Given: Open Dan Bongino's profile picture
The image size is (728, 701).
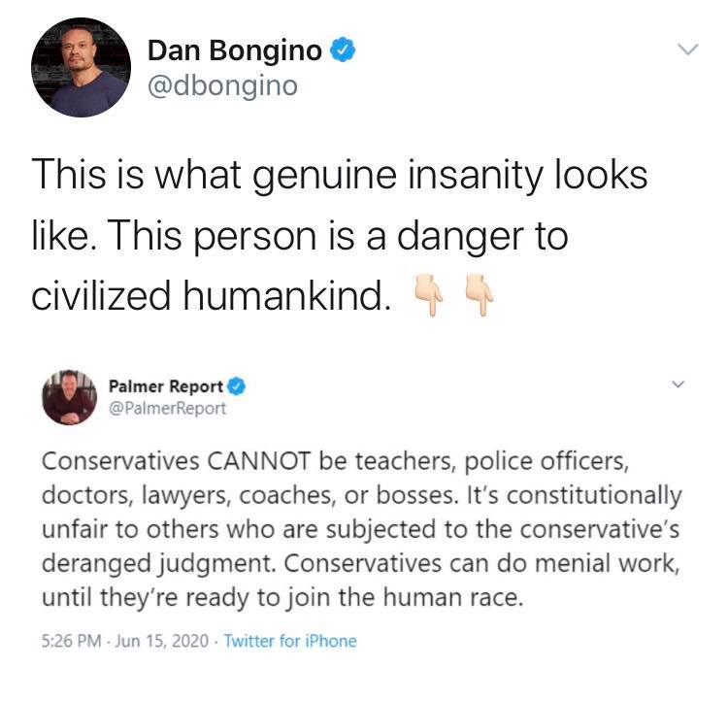Looking at the screenshot, I should point(81,68).
